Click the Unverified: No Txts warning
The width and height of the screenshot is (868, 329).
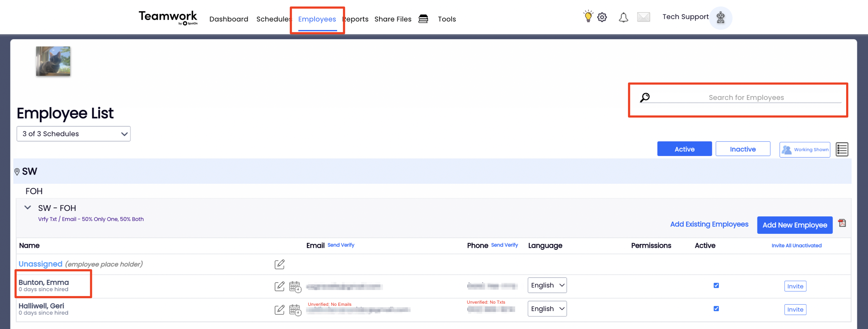pos(486,302)
